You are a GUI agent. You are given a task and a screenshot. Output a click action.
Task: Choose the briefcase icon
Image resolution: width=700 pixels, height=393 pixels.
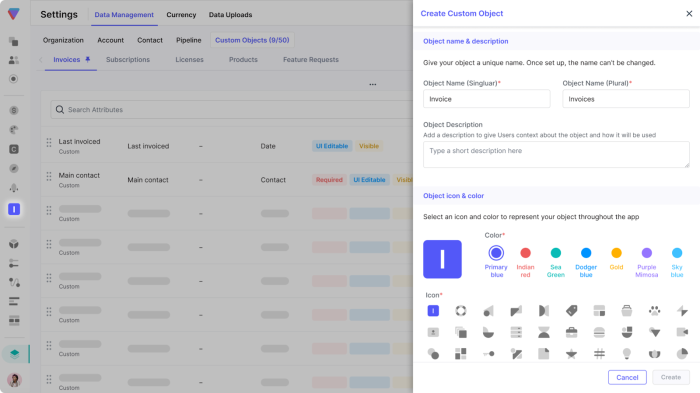click(571, 332)
